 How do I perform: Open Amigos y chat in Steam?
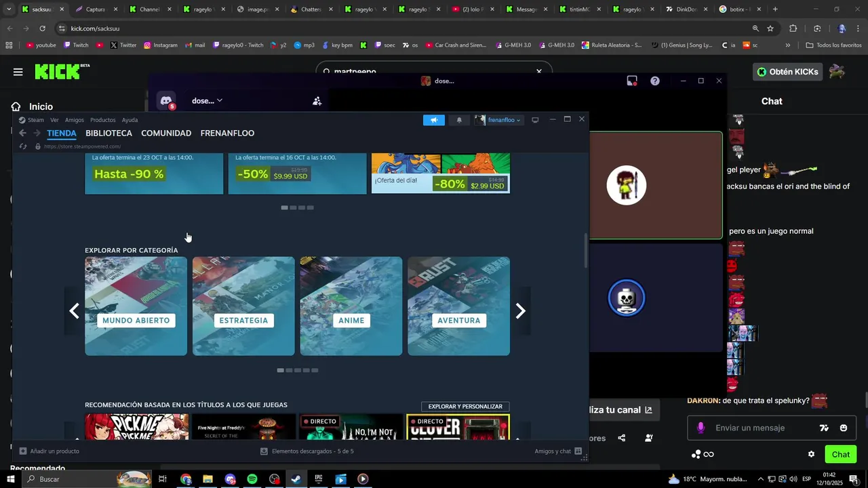(x=558, y=451)
